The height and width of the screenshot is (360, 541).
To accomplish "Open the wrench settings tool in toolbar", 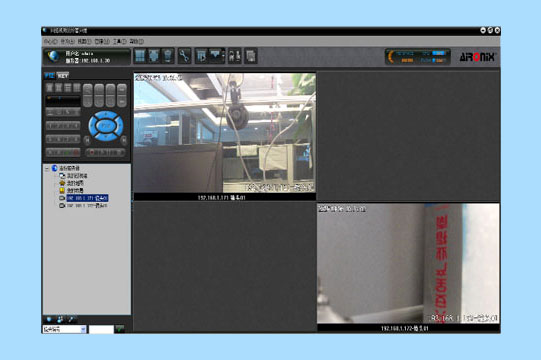I will click(x=184, y=56).
